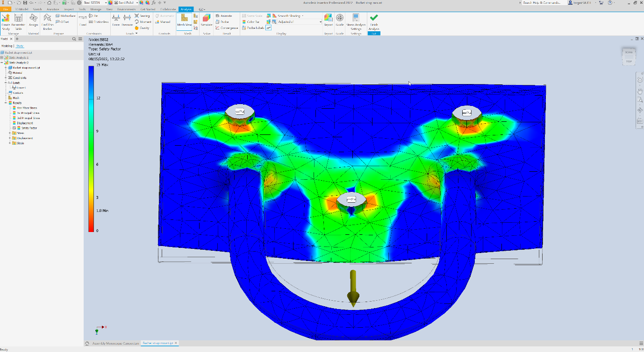The image size is (644, 352).
Task: Apply a Force load
Action: pyautogui.click(x=116, y=20)
